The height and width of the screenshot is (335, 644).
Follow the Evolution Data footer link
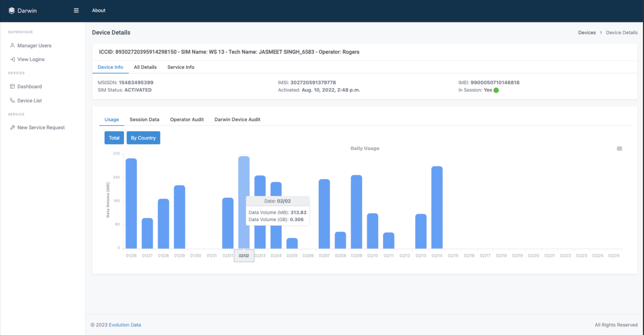[x=125, y=325]
